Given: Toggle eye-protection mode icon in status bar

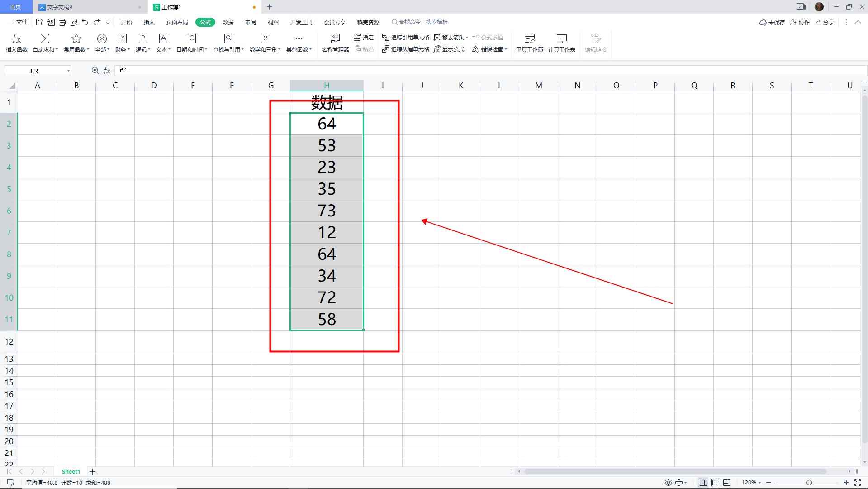Looking at the screenshot, I should coord(668,483).
